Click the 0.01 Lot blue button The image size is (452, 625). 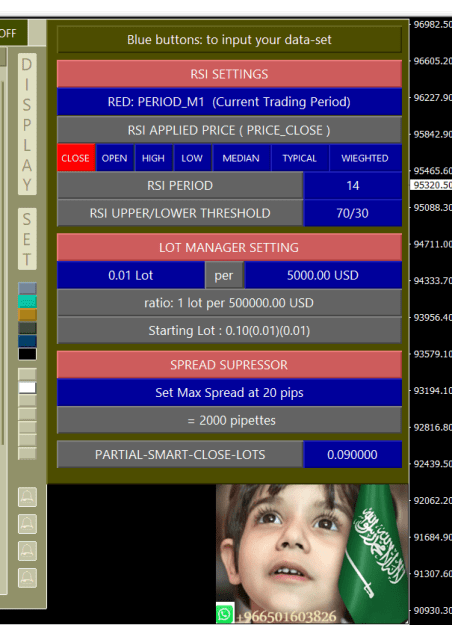[131, 275]
